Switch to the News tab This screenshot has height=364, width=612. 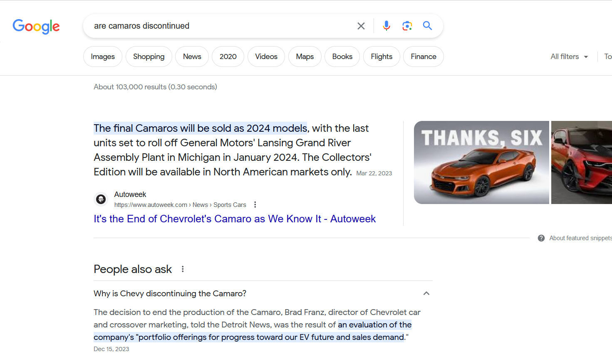[192, 57]
